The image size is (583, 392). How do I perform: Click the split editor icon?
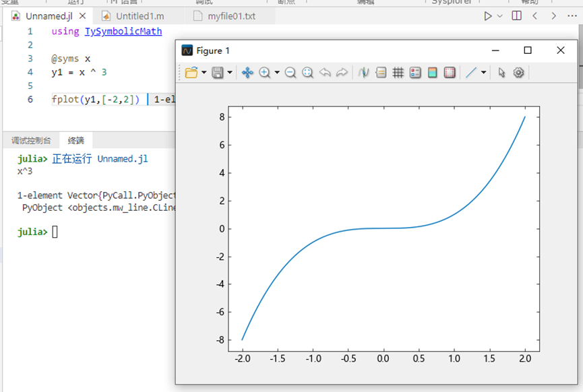coord(516,15)
